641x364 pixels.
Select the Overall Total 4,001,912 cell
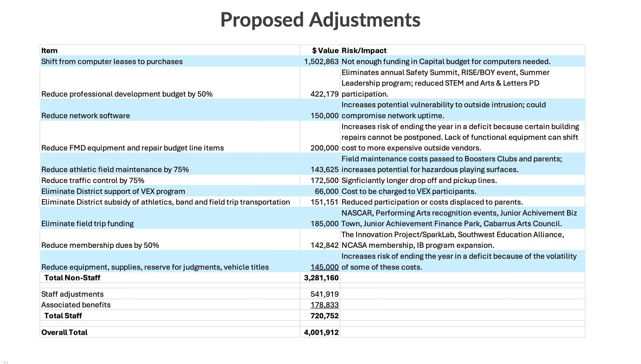click(x=321, y=332)
